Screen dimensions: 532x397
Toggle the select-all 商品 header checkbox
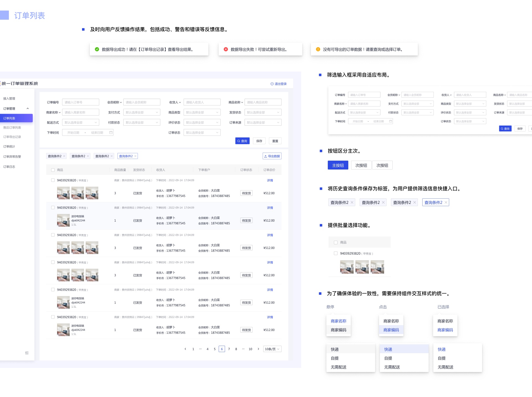click(53, 170)
